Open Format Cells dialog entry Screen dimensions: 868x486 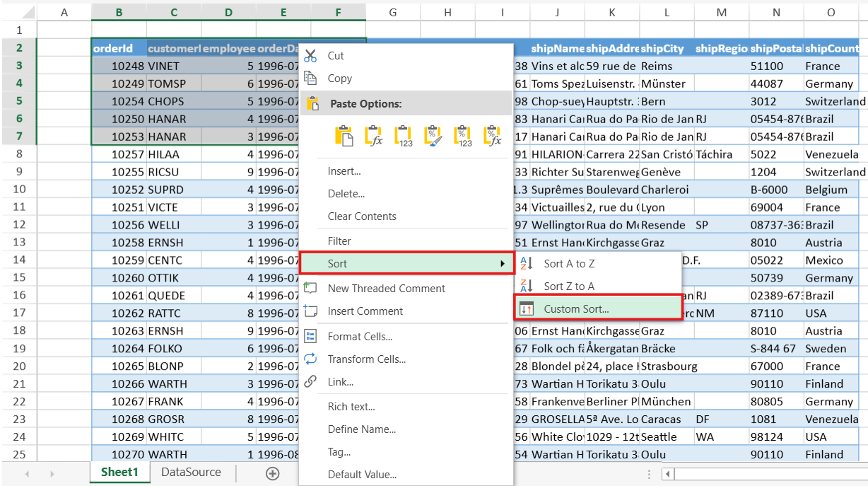click(x=359, y=337)
